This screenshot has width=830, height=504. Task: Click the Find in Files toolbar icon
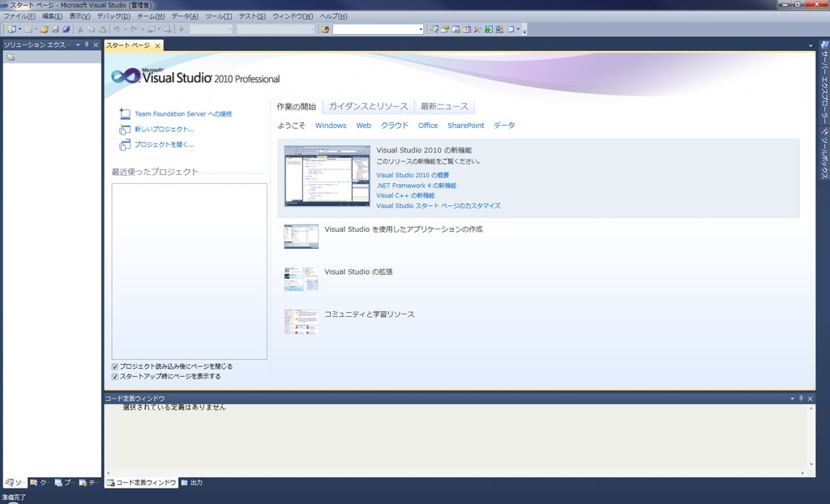326,29
